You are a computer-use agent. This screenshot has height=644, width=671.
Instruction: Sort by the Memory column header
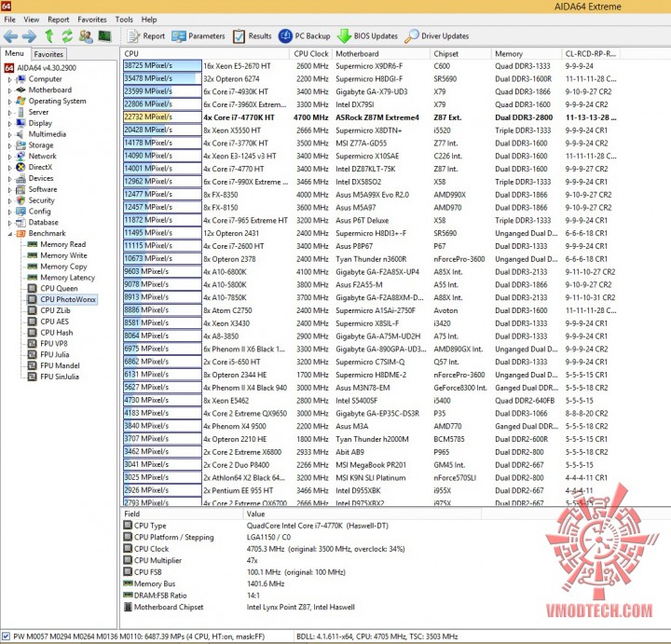coord(527,54)
